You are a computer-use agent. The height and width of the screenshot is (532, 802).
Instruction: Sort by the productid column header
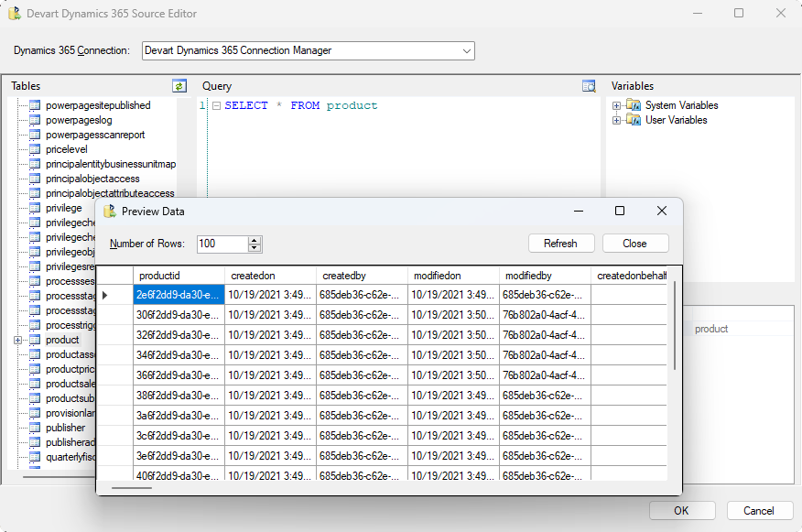[179, 276]
